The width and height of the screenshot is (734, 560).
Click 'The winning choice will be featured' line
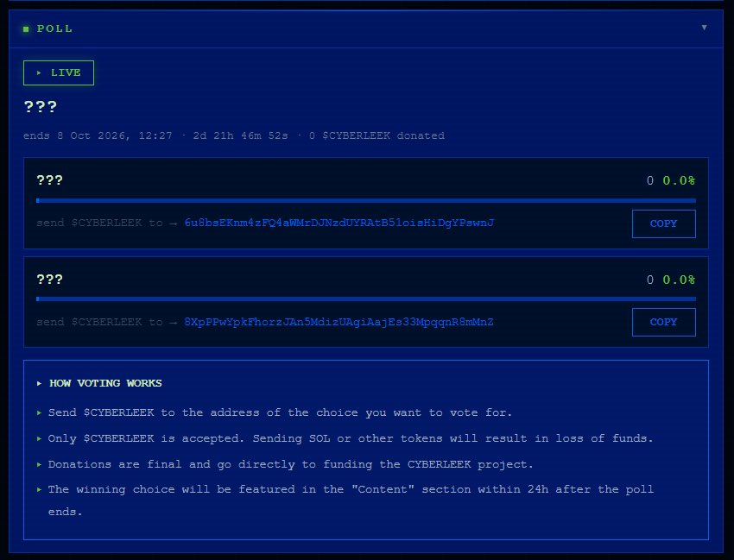pyautogui.click(x=351, y=500)
